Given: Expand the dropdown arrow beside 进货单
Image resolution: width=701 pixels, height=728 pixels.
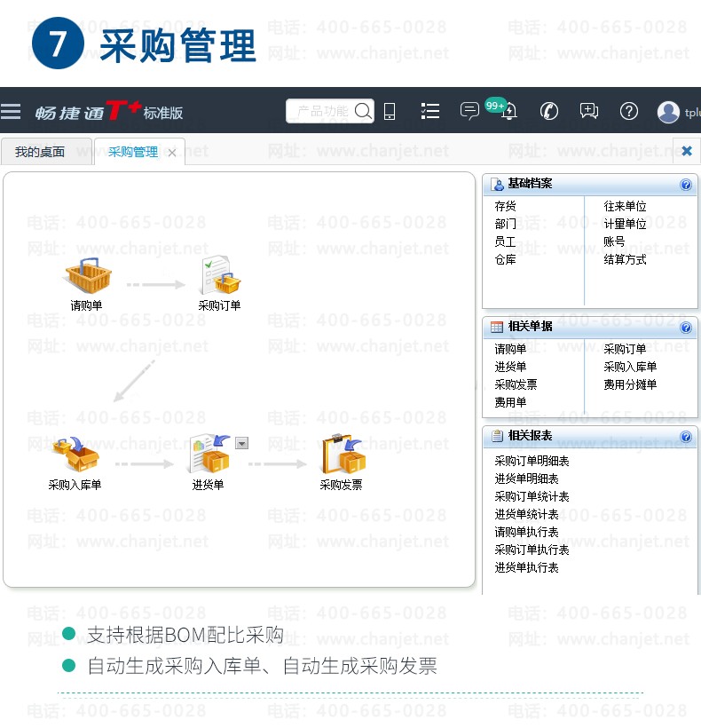Looking at the screenshot, I should click(x=241, y=443).
